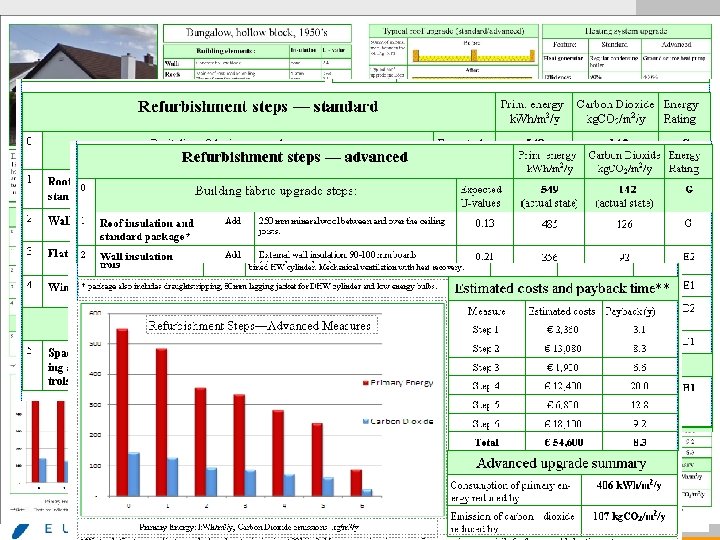Click the "Step 1" measure cell

tap(485, 330)
